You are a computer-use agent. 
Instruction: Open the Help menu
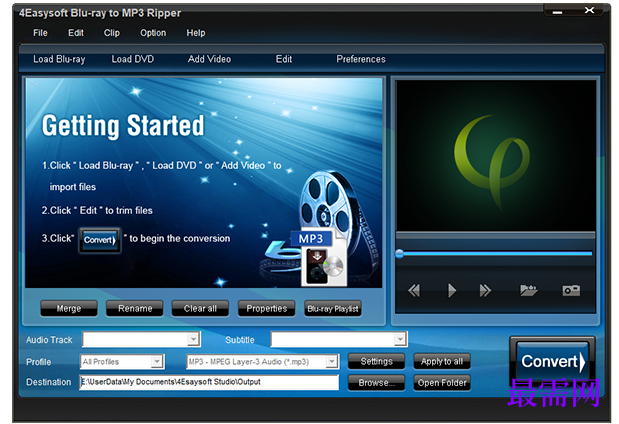coord(196,33)
